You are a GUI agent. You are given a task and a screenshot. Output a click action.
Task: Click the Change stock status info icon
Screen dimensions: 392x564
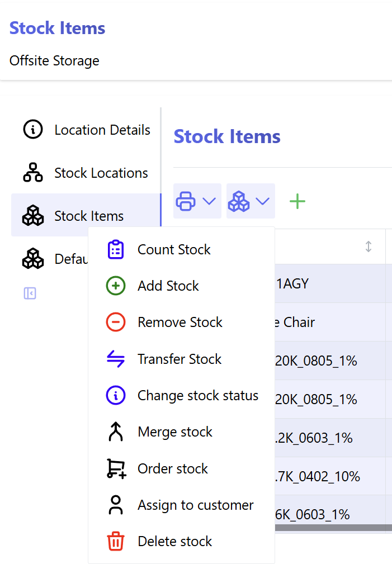click(115, 395)
